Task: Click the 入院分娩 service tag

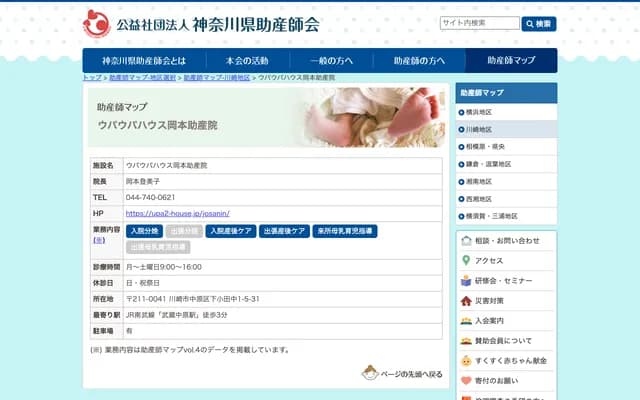Action: [144, 231]
